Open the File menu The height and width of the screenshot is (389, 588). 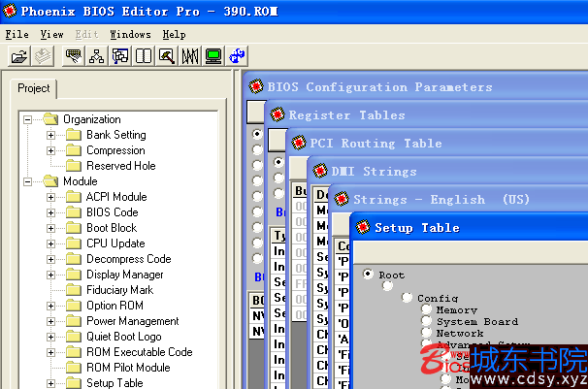[x=17, y=35]
